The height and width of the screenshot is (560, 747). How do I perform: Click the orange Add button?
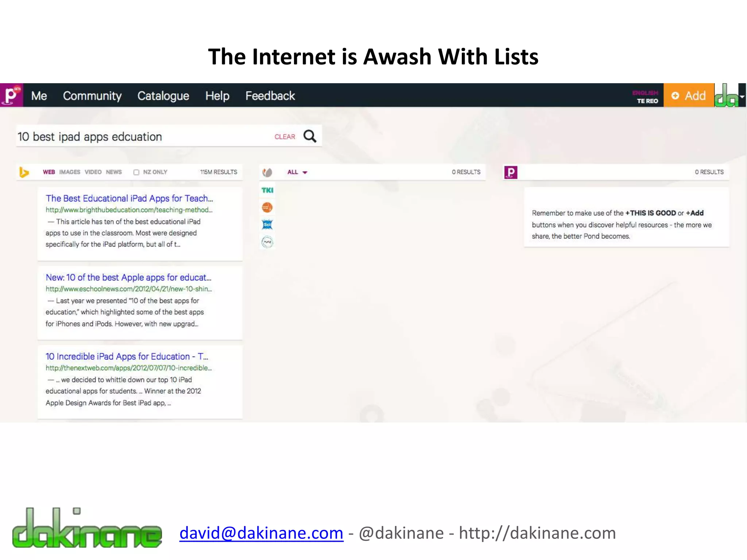point(689,96)
